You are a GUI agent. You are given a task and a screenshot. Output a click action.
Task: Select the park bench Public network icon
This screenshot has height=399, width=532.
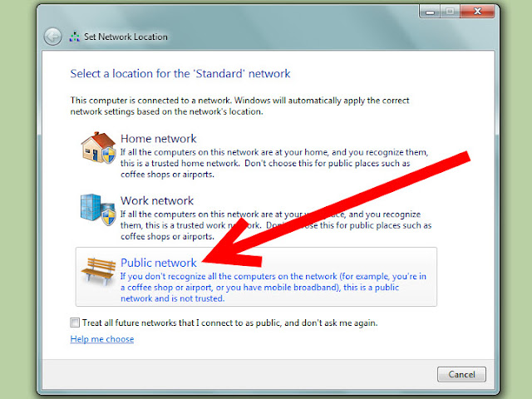(x=98, y=272)
